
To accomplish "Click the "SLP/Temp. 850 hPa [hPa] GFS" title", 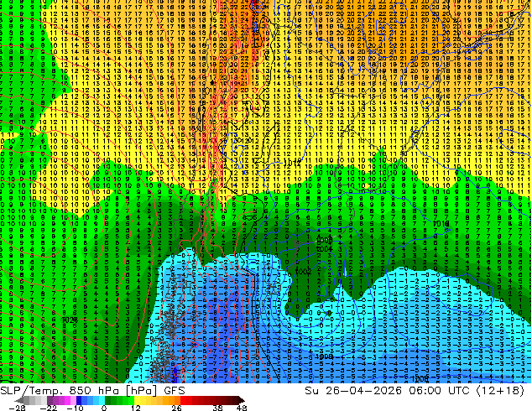I will click(92, 391).
